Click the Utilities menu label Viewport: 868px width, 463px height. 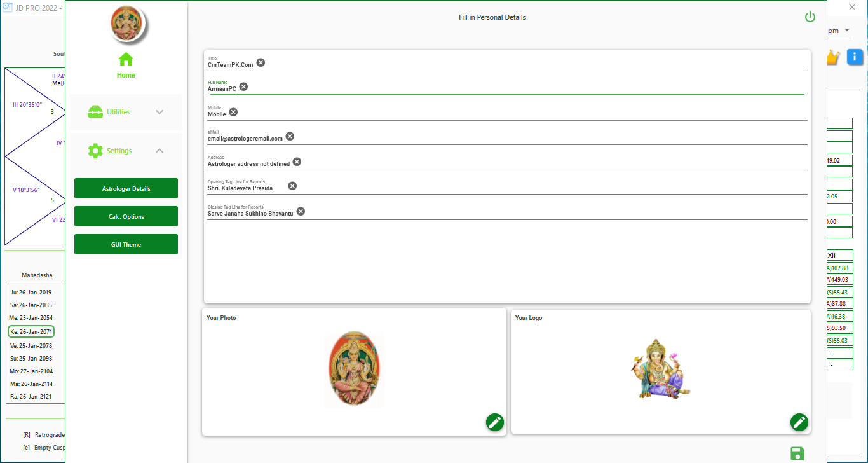tap(118, 112)
